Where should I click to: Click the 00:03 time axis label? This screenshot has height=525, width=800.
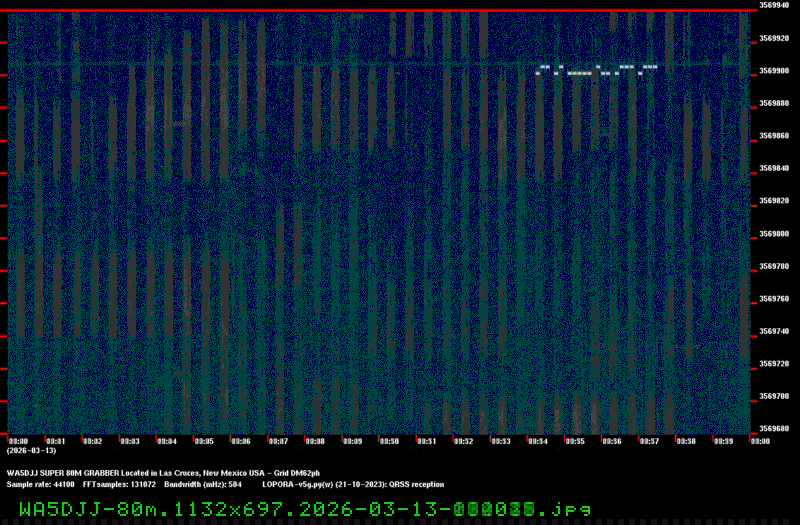pyautogui.click(x=129, y=440)
